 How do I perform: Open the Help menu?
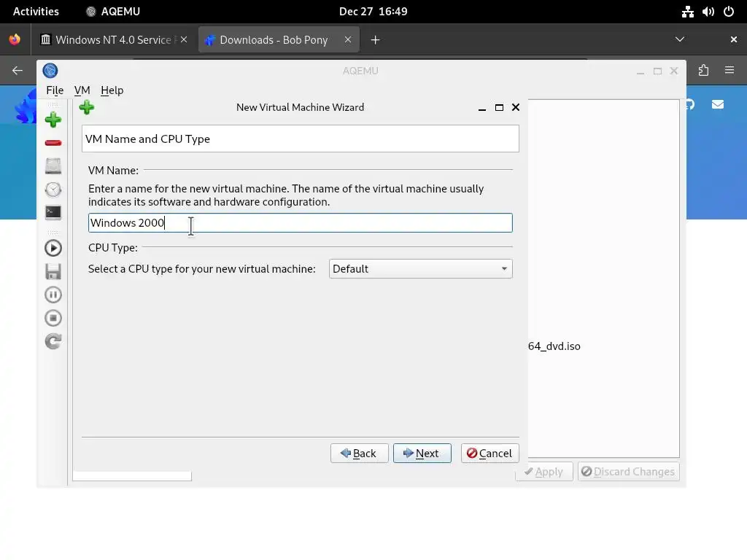tap(112, 90)
